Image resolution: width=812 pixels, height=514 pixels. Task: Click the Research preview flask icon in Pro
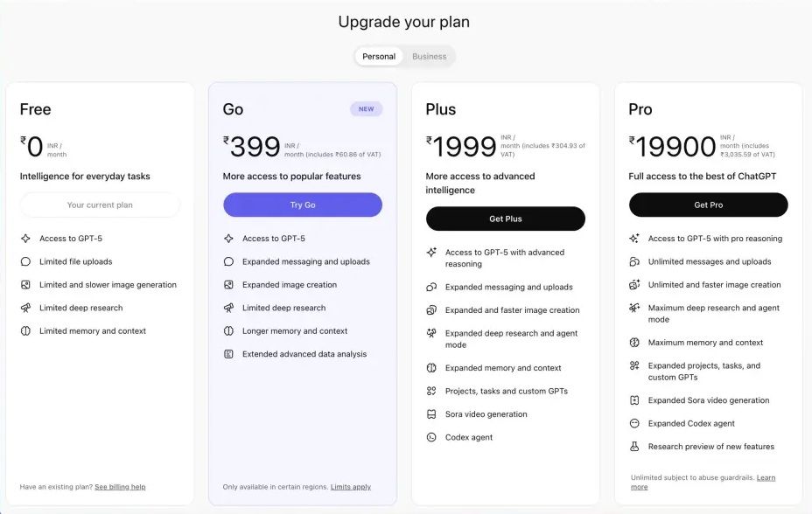(634, 447)
